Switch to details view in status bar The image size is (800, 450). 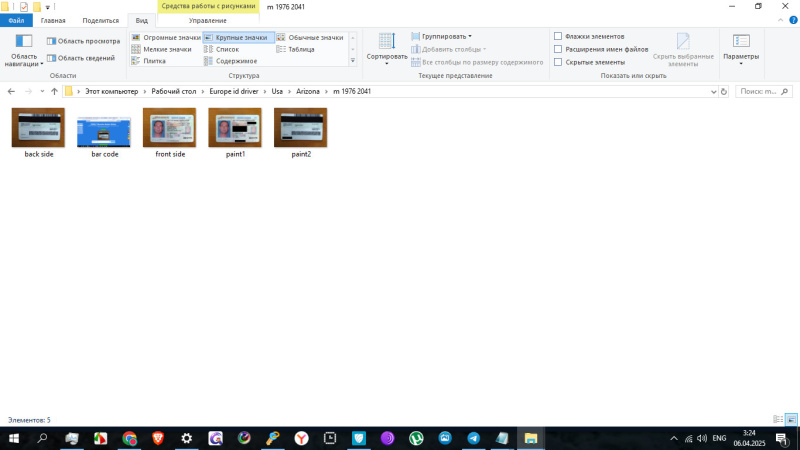pos(778,420)
